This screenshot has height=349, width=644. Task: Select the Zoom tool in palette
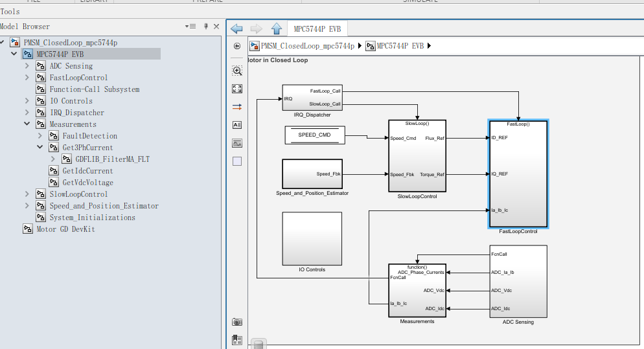(x=237, y=71)
